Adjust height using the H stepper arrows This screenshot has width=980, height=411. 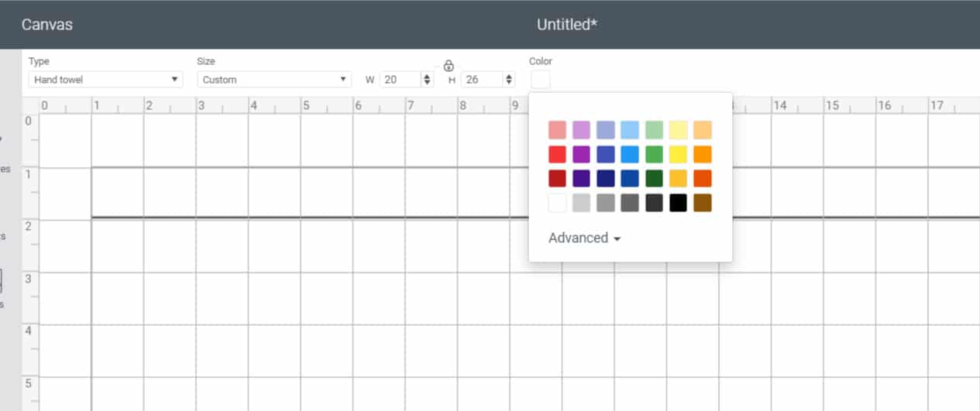point(508,79)
